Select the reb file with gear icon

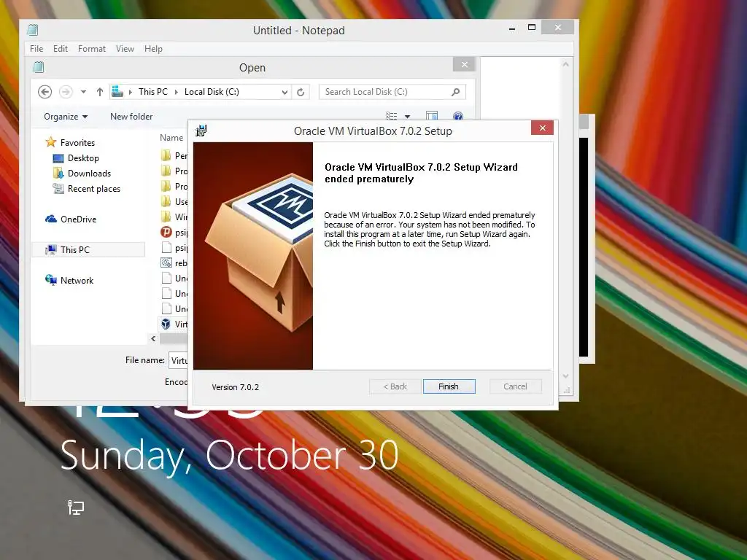[166, 262]
